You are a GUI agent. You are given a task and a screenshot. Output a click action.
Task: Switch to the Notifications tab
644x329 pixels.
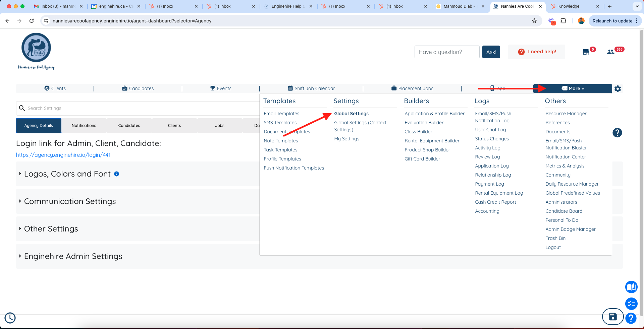(84, 126)
